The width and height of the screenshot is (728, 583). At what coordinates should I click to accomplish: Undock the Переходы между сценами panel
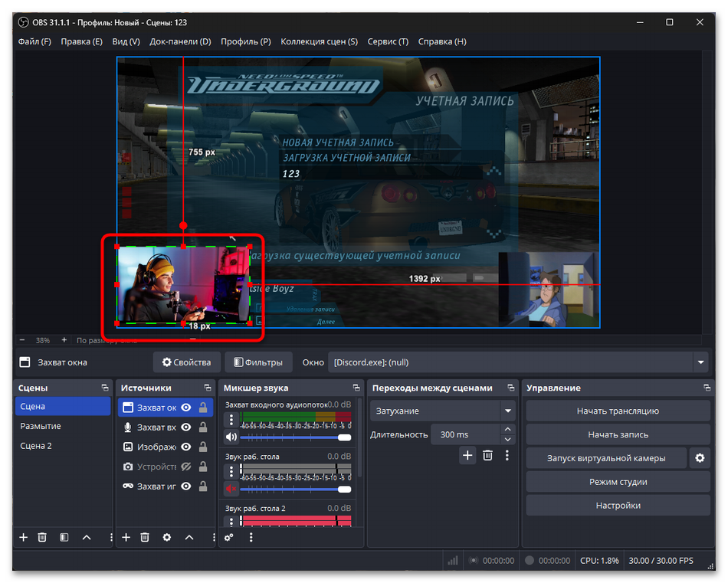coord(510,388)
